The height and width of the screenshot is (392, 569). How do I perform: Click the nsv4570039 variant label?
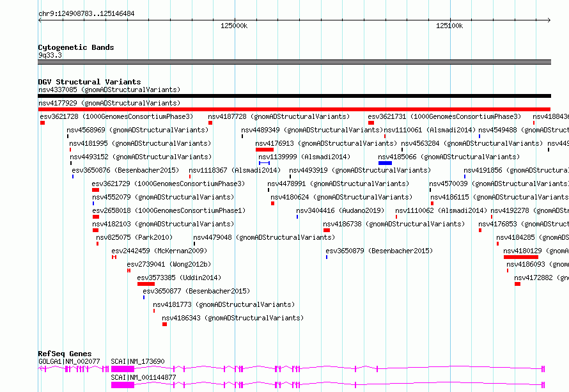coord(499,184)
